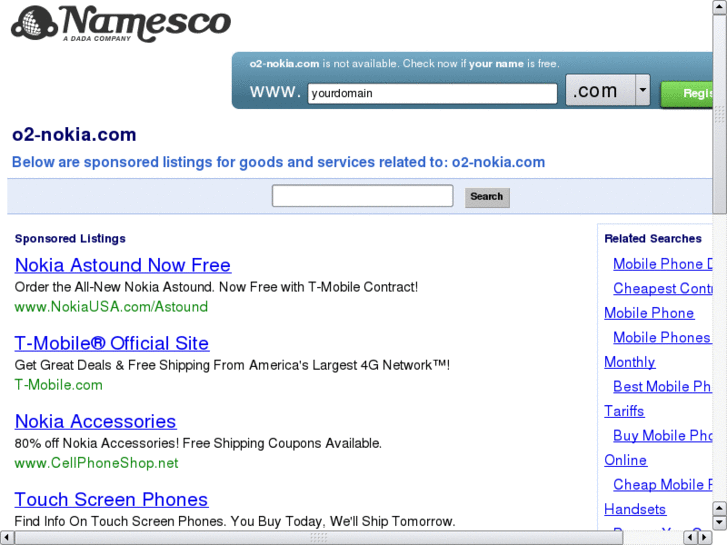
Task: Click 'Get Great Deals & Free Shipping' text
Action: point(113,365)
